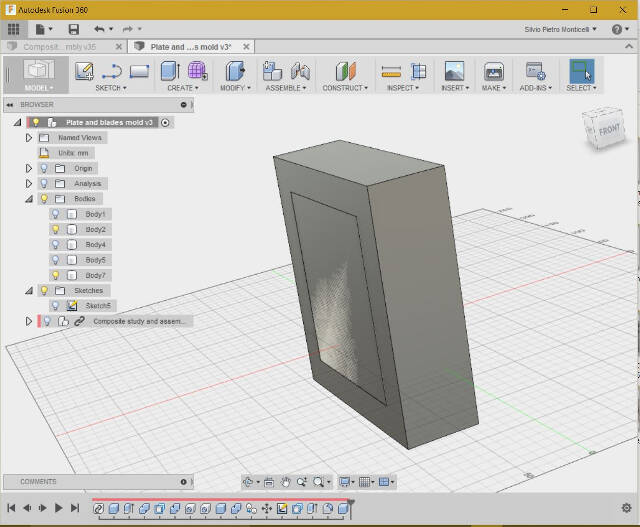Save the design with the floppy icon
Viewport: 640px width, 527px height.
(x=73, y=29)
